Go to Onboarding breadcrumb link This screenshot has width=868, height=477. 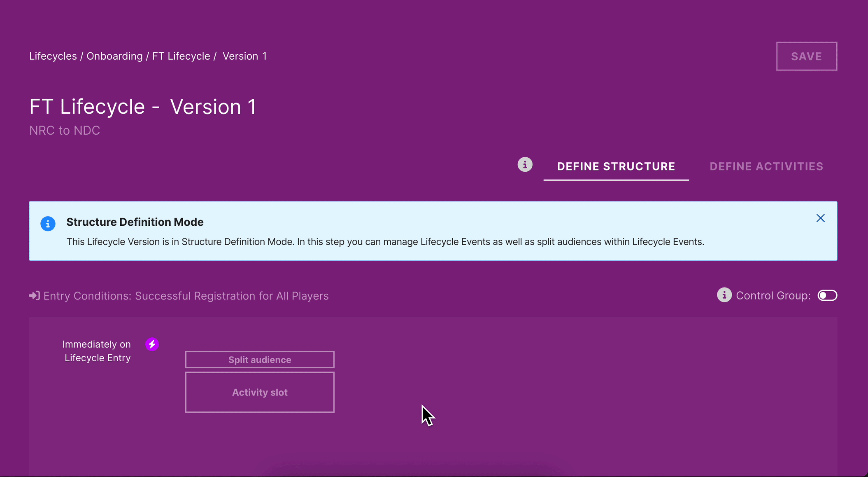tap(114, 56)
